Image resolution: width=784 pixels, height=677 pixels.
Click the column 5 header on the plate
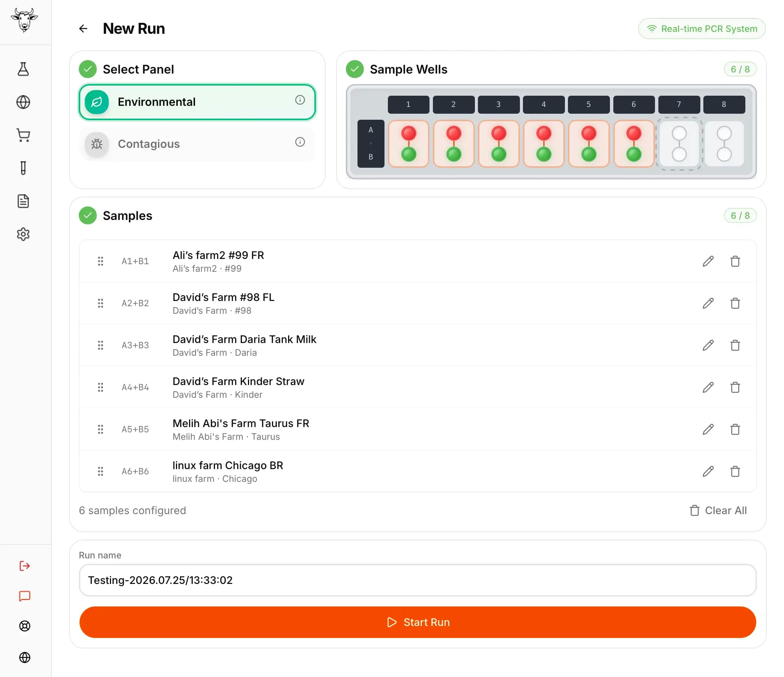(x=589, y=104)
